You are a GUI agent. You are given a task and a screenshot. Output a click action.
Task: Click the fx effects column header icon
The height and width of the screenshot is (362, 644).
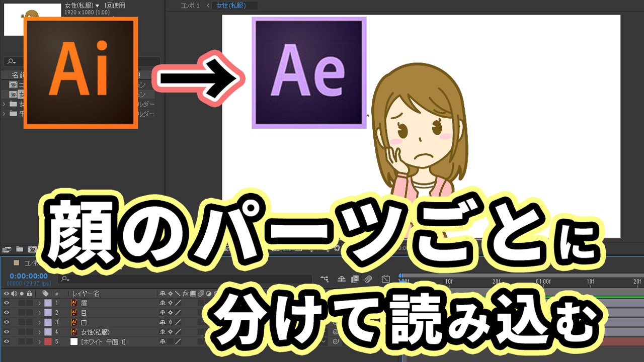tap(185, 293)
